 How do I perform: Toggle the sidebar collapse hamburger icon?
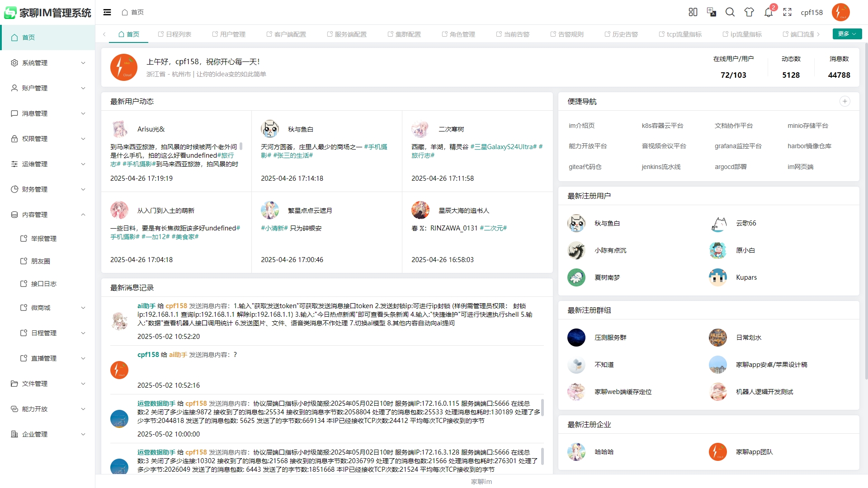107,12
